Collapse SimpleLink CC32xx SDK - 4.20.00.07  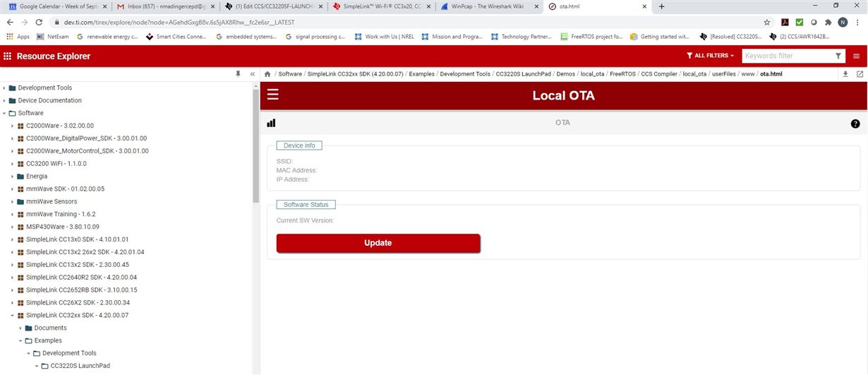[x=12, y=315]
